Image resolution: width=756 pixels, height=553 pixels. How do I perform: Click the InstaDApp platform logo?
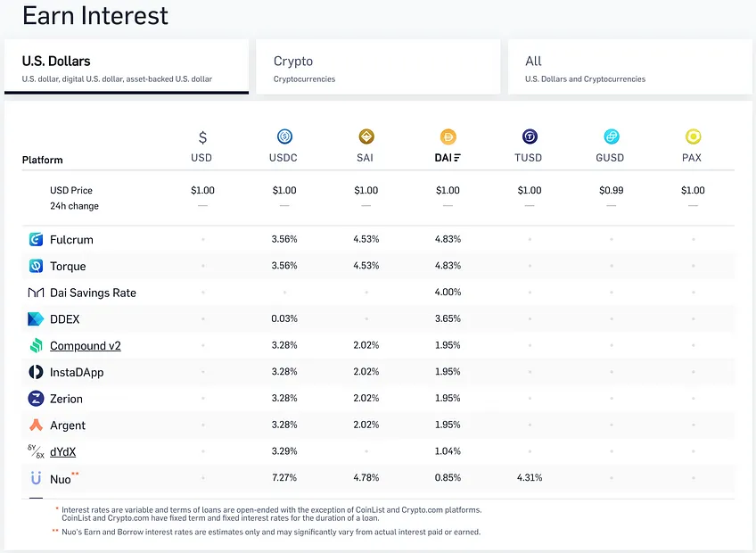[36, 372]
